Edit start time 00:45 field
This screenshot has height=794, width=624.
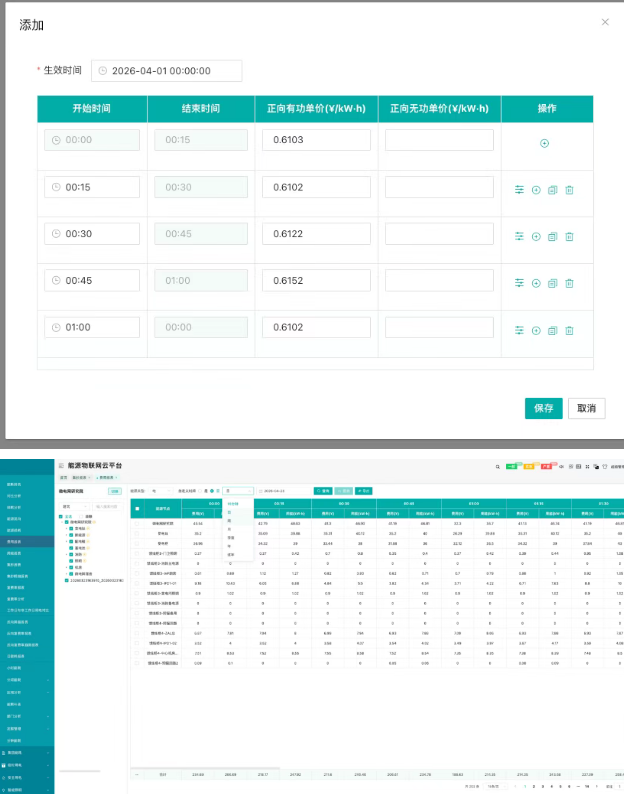92,281
